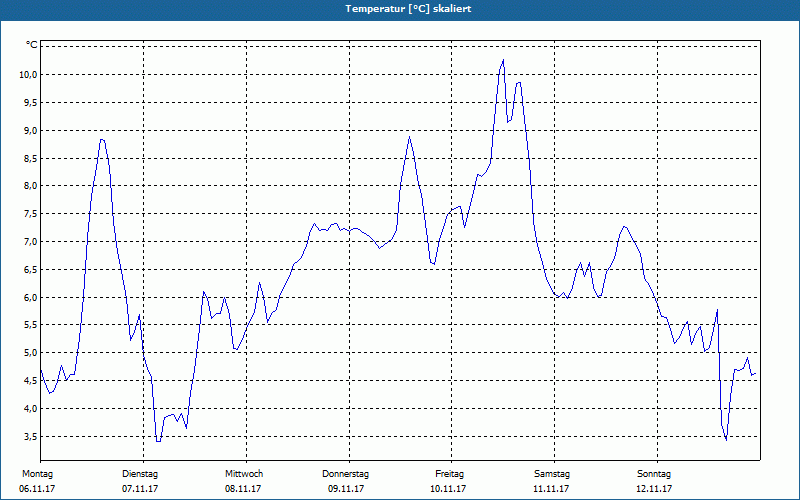The height and width of the screenshot is (500, 800).
Task: Click the 06.11.17 date label
Action: 36,489
